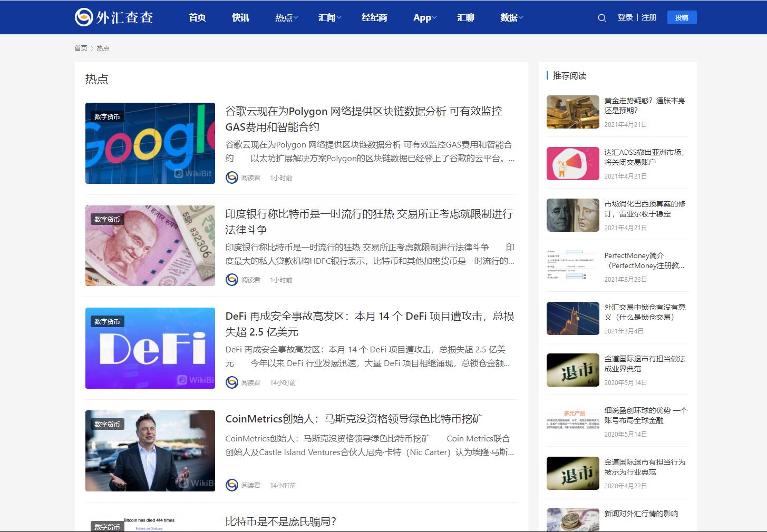
Task: Open the 首页 breadcrumb link
Action: (81, 48)
